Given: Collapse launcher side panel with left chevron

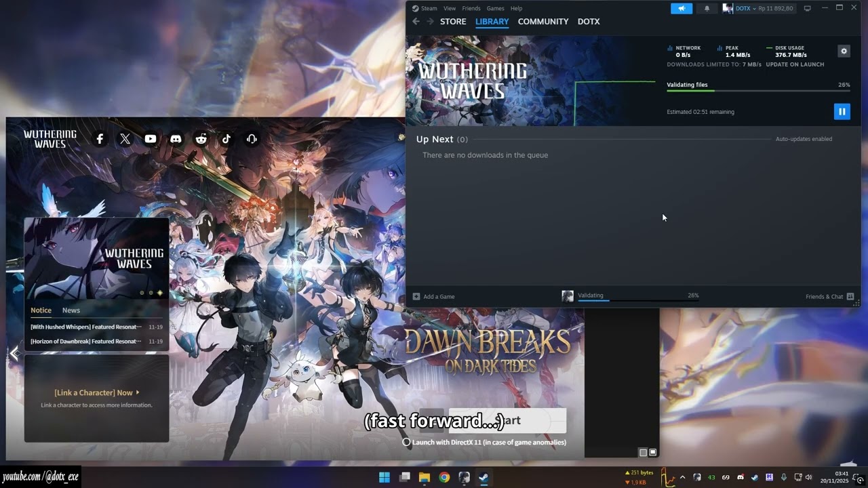Looking at the screenshot, I should coord(14,353).
